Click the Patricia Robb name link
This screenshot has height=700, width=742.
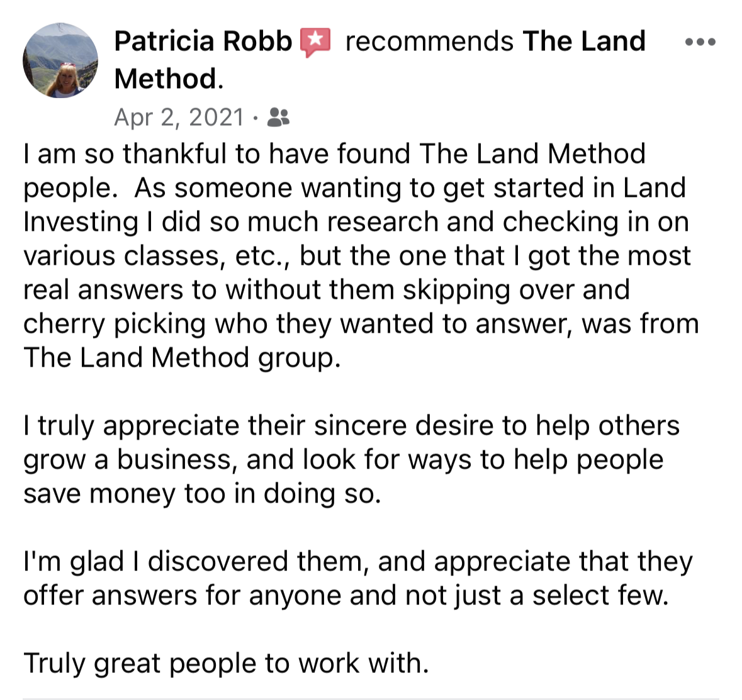[203, 42]
